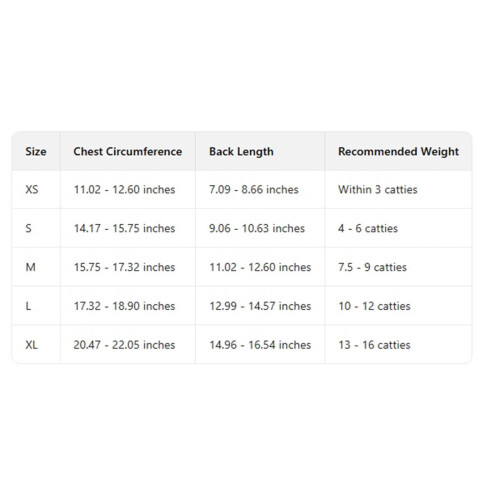Click the Size column header
The image size is (500, 500).
tap(36, 151)
